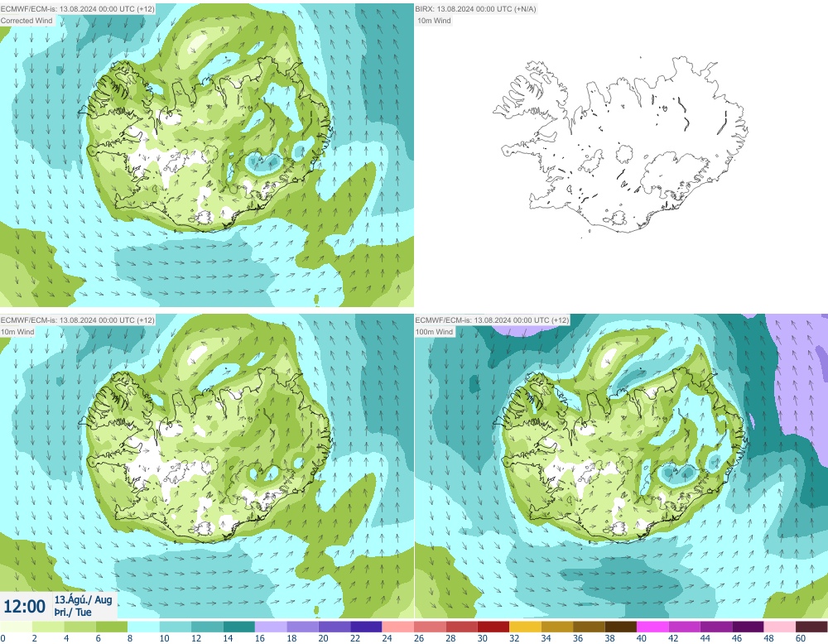Click the dark purple swatch at legend value 22
Screen dimensions: 828x644
(x=366, y=627)
